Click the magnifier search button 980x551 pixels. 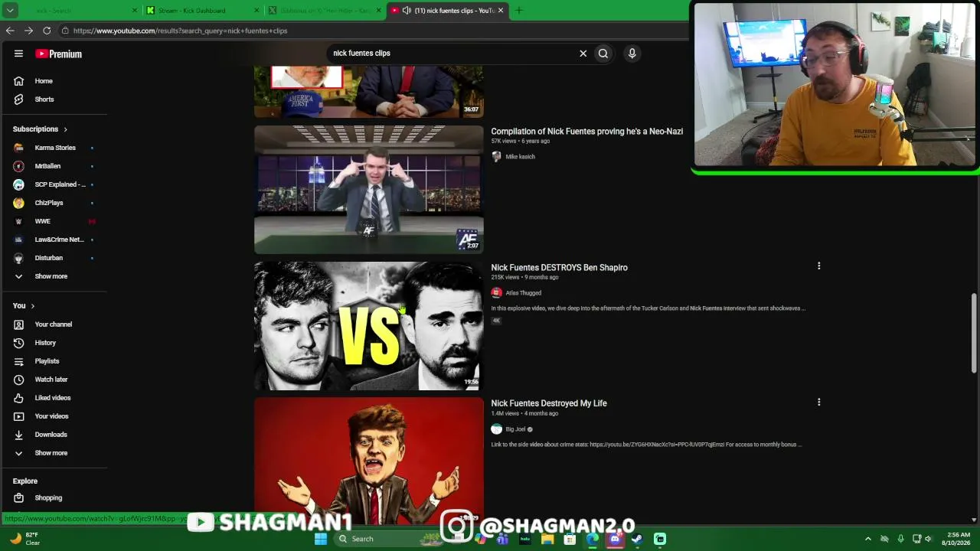603,54
